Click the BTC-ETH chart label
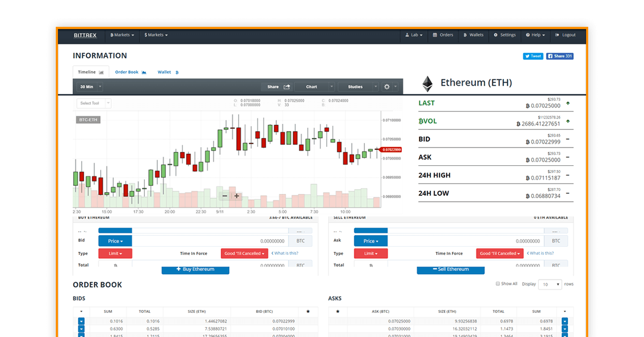The height and width of the screenshot is (337, 644). click(89, 120)
